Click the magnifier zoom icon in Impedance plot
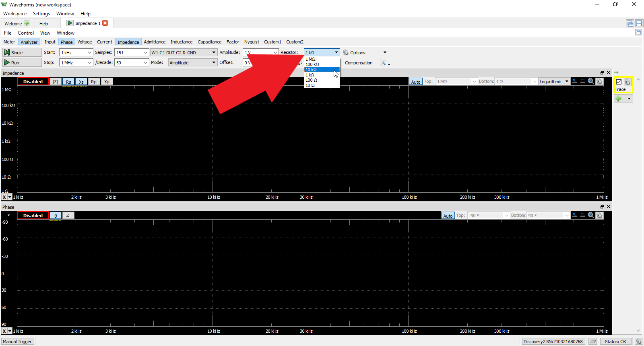This screenshot has height=346, width=644. point(591,81)
